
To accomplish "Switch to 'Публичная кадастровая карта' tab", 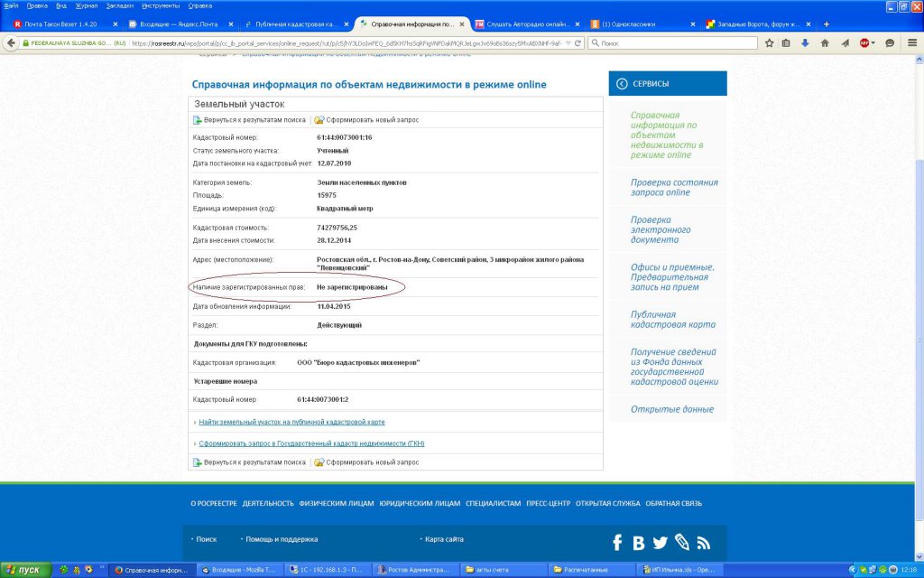I will click(x=295, y=24).
